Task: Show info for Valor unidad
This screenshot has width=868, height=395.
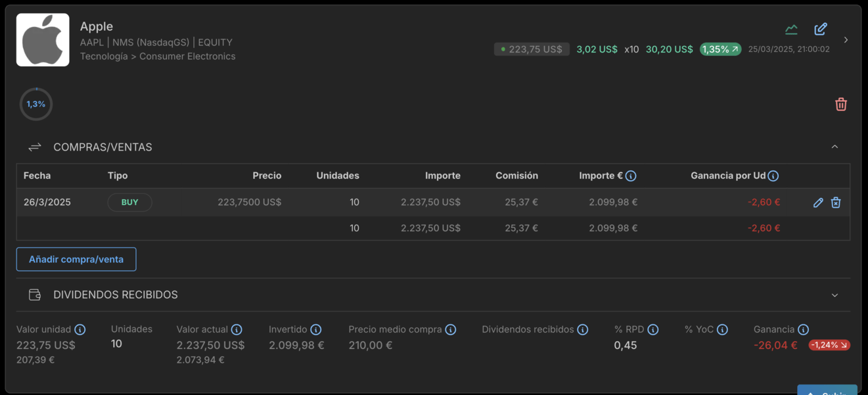Action: click(x=80, y=329)
